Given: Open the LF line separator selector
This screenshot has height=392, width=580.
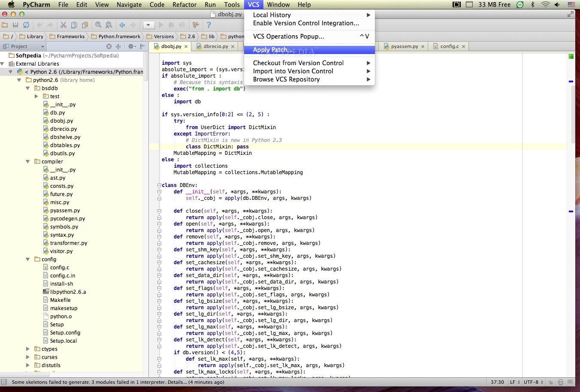Looking at the screenshot, I should [x=515, y=382].
